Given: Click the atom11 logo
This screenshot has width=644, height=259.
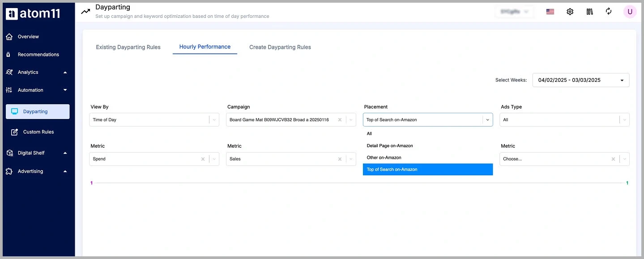Looking at the screenshot, I should 33,13.
